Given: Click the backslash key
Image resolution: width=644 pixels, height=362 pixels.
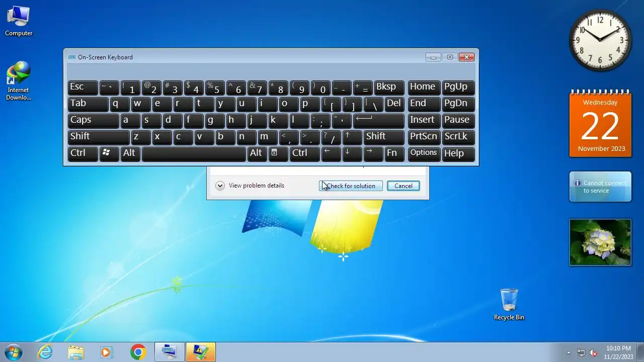Looking at the screenshot, I should pyautogui.click(x=373, y=104).
